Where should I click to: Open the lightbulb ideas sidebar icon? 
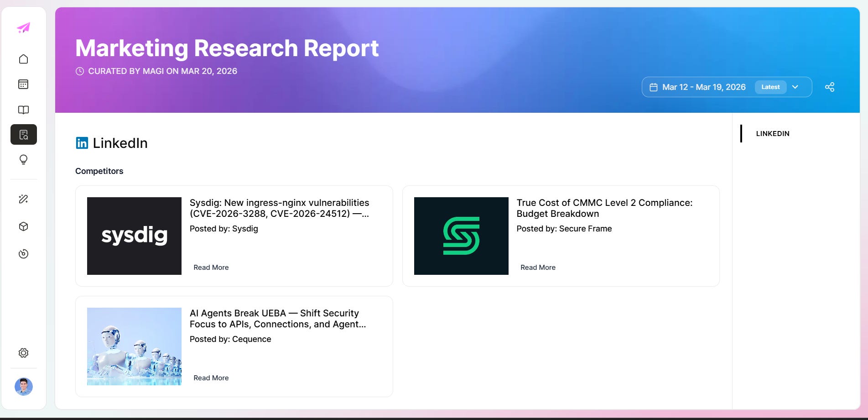(24, 160)
